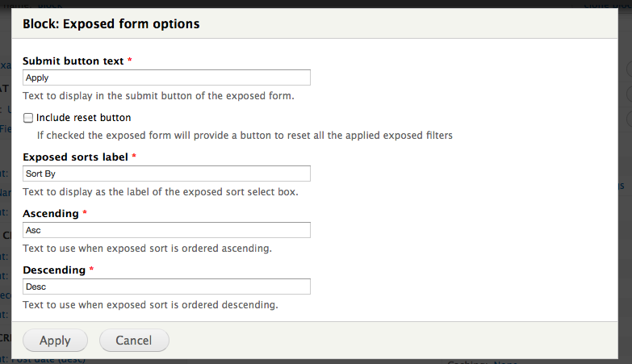632x364 pixels.
Task: Click the "ordered descending" help text
Action: pos(150,304)
